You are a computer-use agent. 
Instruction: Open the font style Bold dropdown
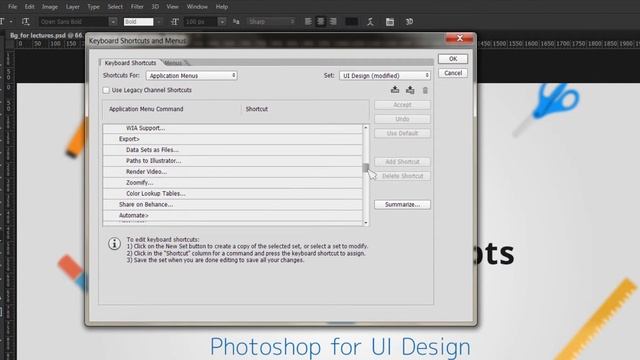[x=159, y=22]
